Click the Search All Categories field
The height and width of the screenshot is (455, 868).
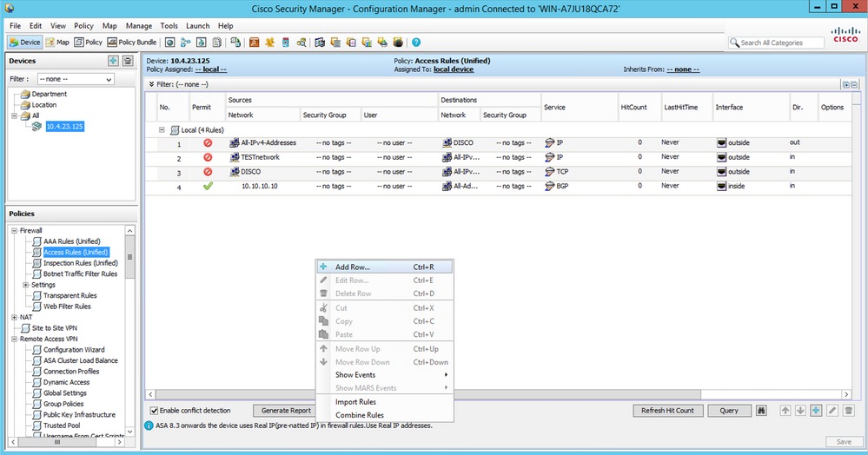pyautogui.click(x=778, y=43)
